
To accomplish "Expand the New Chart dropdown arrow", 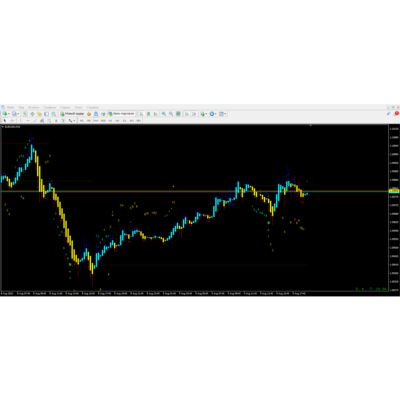I will (9, 114).
